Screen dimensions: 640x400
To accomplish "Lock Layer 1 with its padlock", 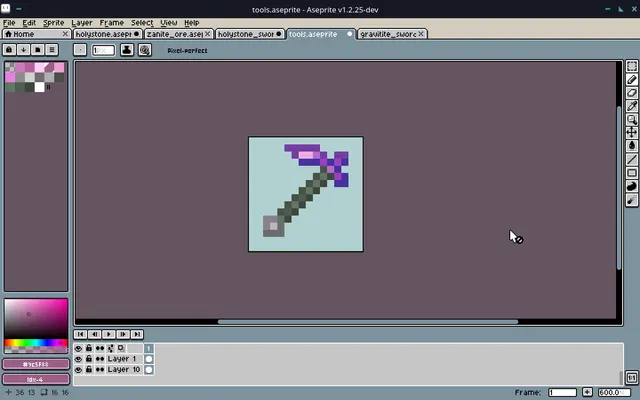I will pos(89,359).
